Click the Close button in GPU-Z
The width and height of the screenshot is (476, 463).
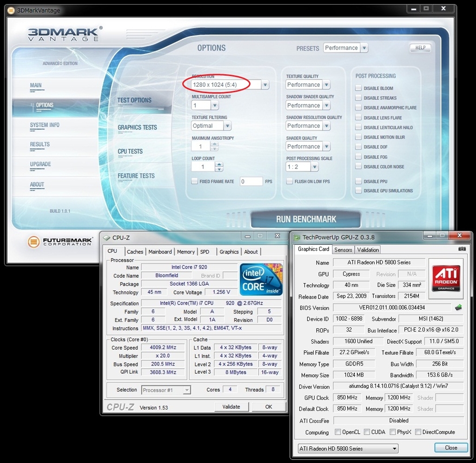pos(451,448)
